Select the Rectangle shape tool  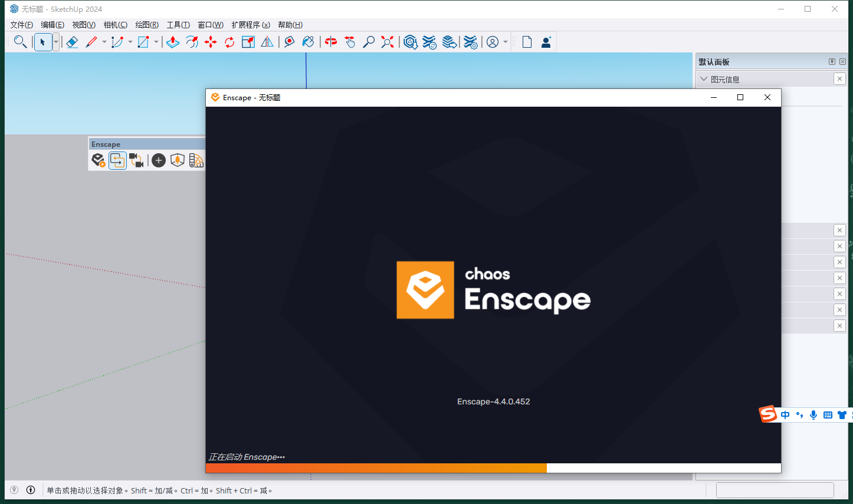point(143,42)
